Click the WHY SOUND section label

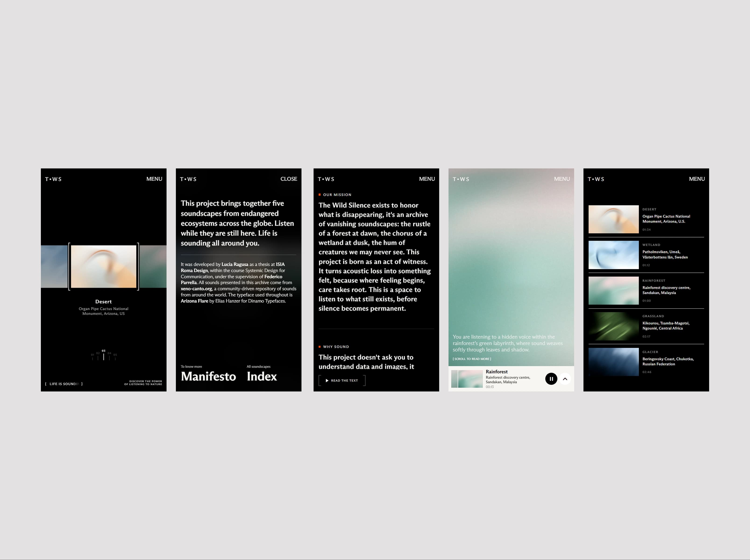click(x=334, y=347)
